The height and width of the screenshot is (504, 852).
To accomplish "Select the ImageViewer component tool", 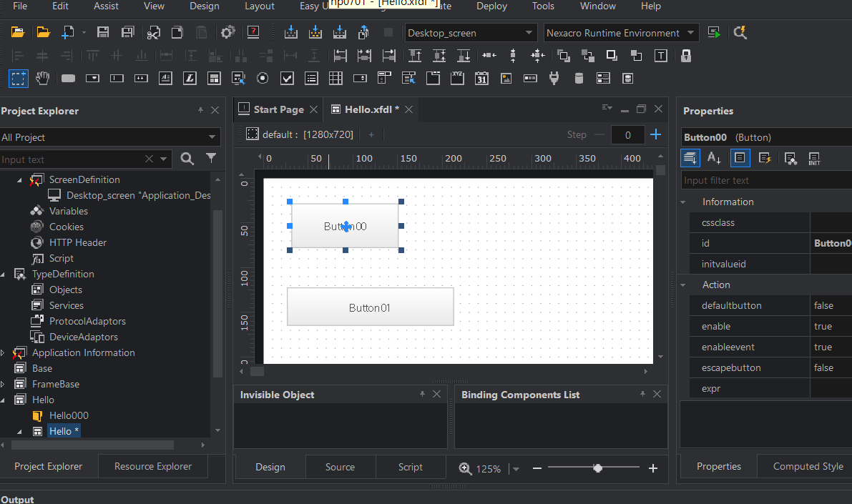I will coord(506,78).
